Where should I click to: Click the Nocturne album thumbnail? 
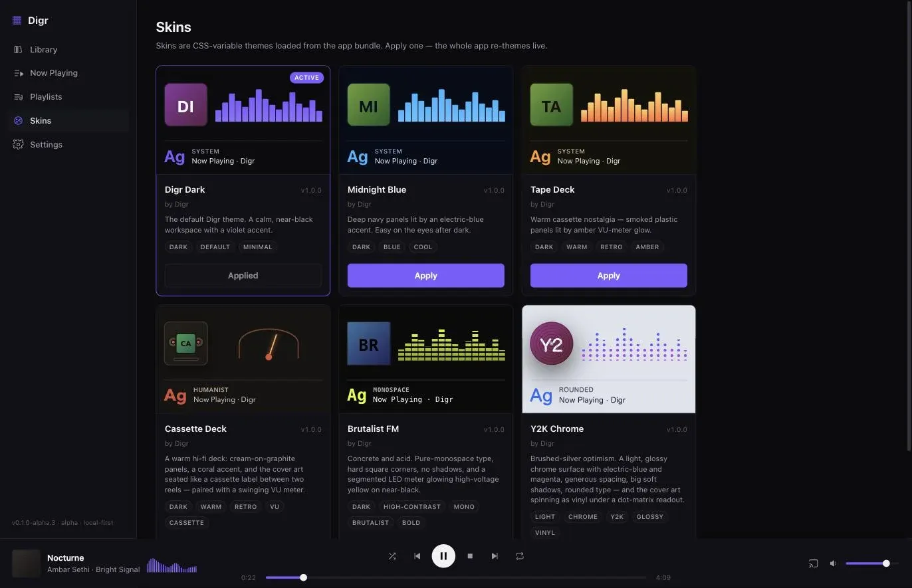[26, 563]
